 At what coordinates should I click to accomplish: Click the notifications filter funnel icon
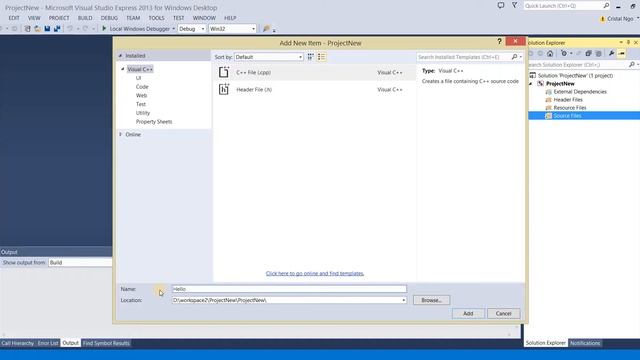(x=515, y=5)
